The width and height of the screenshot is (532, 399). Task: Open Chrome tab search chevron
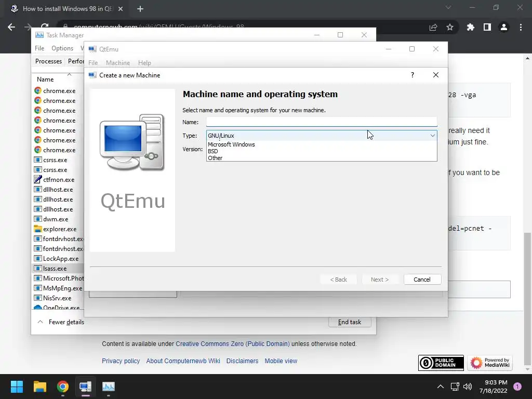tap(448, 7)
